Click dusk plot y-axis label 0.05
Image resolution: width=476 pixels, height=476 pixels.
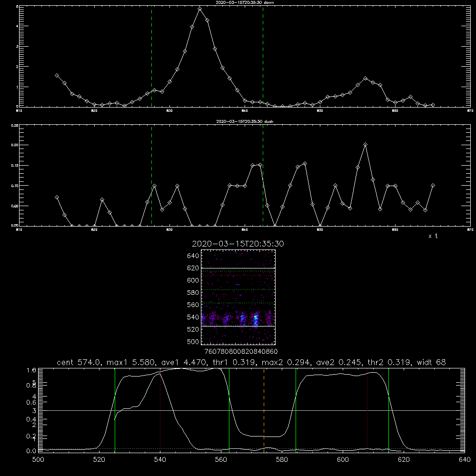point(15,206)
